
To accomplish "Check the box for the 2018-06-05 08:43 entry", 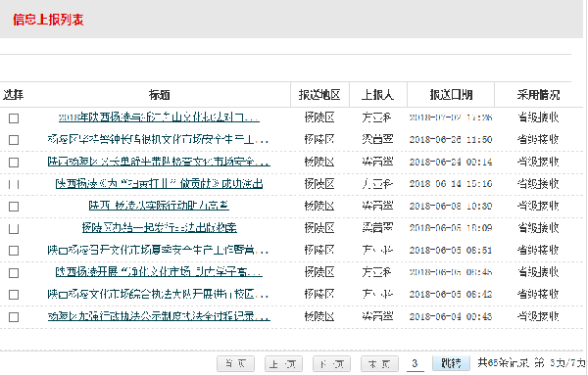I will pyautogui.click(x=14, y=295).
